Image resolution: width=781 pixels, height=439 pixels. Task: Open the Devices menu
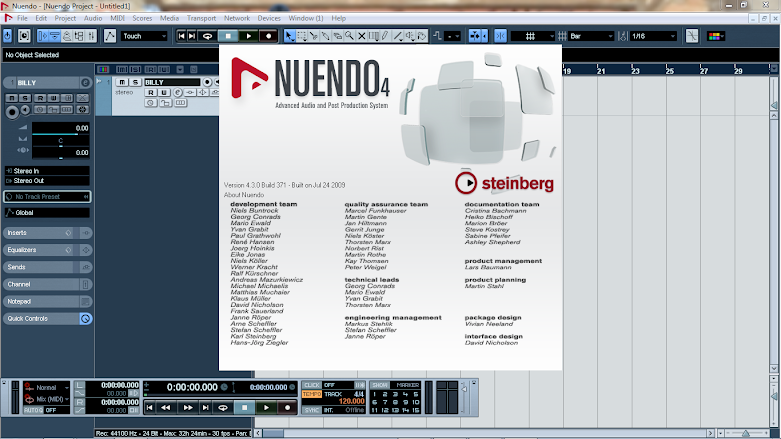click(x=269, y=18)
